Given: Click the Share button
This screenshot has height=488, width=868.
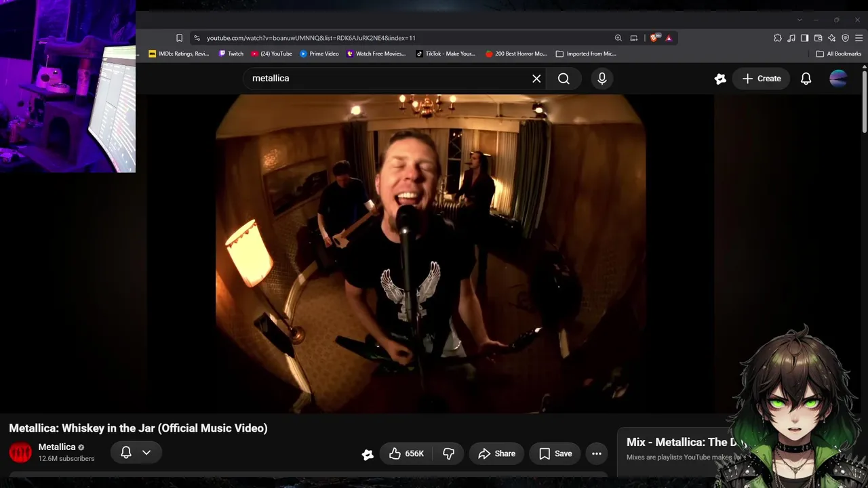Looking at the screenshot, I should coord(496,454).
